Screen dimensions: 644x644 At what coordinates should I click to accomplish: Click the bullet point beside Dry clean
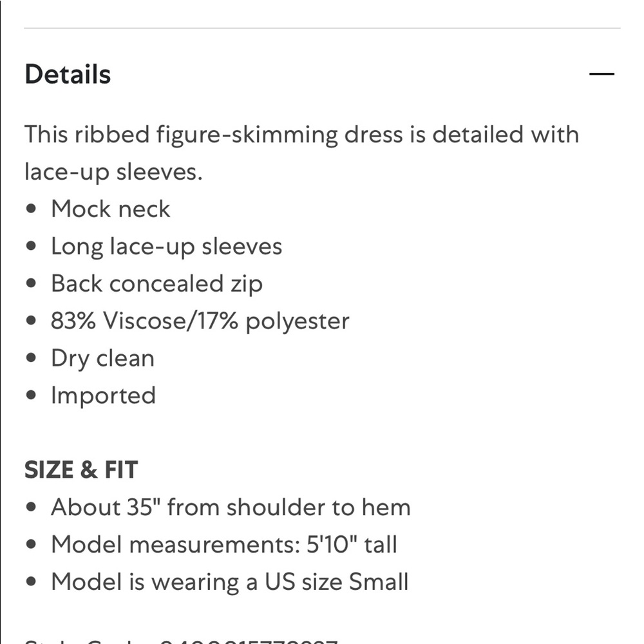[31, 357]
